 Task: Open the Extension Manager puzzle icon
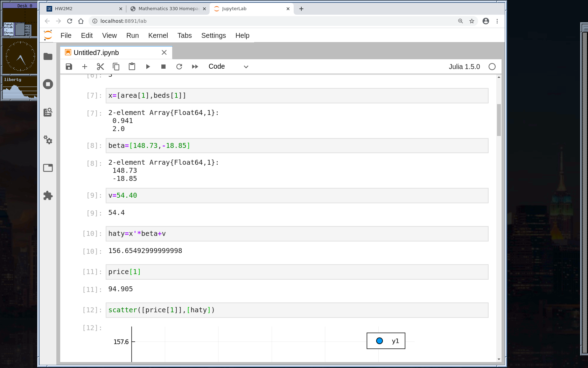48,196
